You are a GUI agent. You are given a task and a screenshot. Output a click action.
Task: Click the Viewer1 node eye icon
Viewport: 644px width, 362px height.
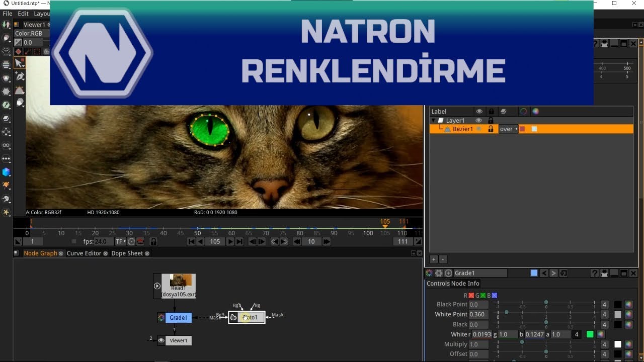click(x=161, y=340)
